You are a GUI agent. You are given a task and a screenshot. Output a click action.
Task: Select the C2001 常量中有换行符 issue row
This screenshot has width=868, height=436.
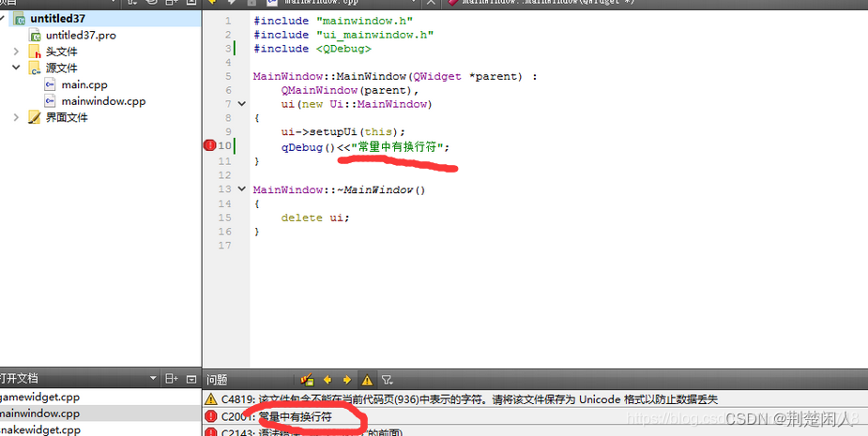coord(535,416)
